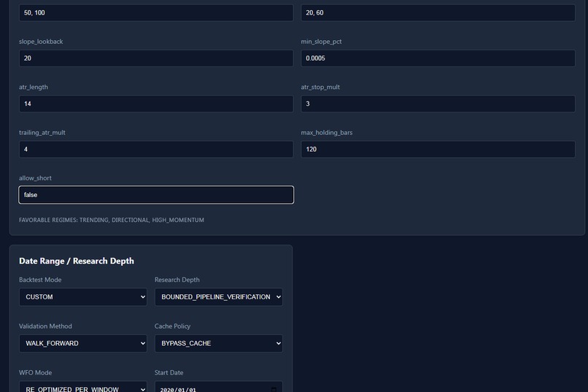The image size is (588, 392).
Task: Click the Start Date label
Action: (169, 372)
